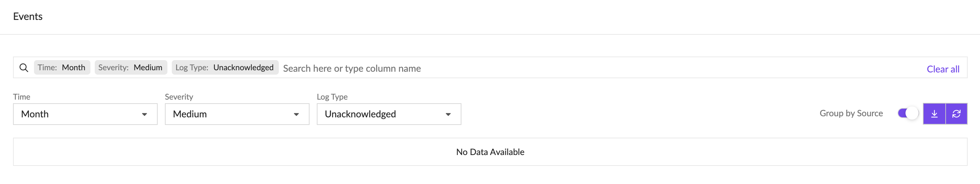Open the Severity dropdown showing Medium
Image resolution: width=980 pixels, height=184 pixels.
tap(237, 114)
